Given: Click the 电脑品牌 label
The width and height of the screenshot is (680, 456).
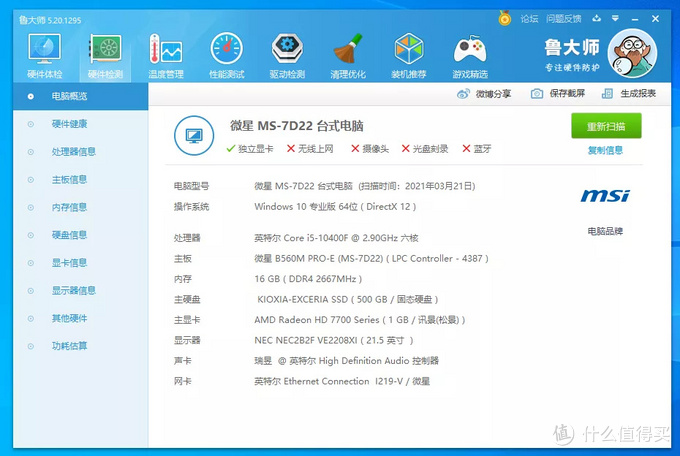Looking at the screenshot, I should coord(605,231).
